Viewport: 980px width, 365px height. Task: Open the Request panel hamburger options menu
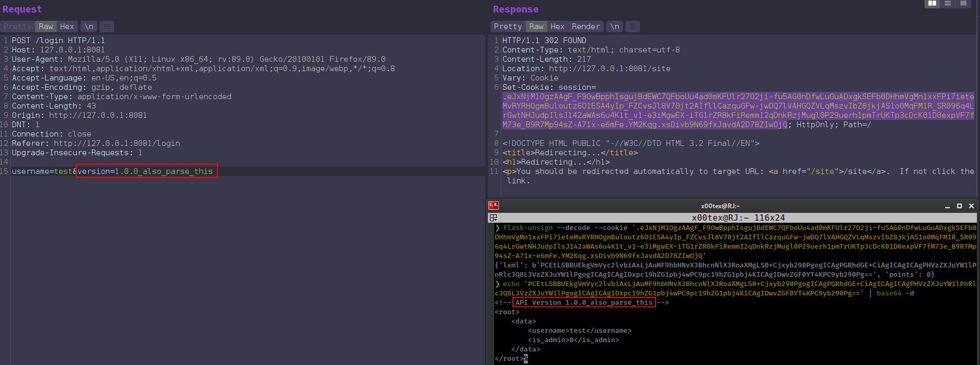coord(107,26)
